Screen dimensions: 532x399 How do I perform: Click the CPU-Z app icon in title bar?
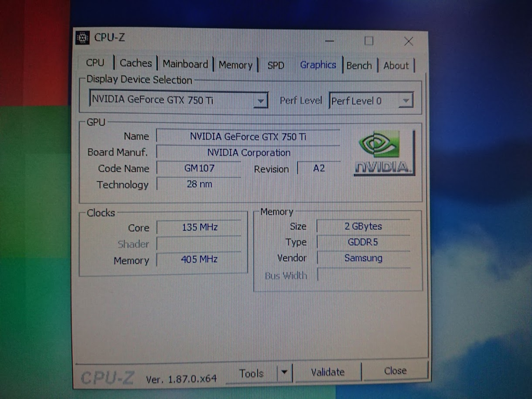(x=83, y=37)
